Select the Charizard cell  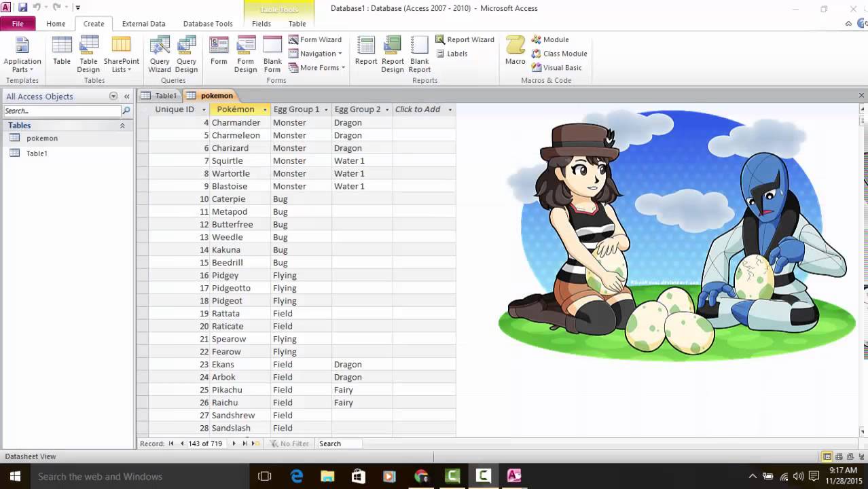click(x=240, y=148)
